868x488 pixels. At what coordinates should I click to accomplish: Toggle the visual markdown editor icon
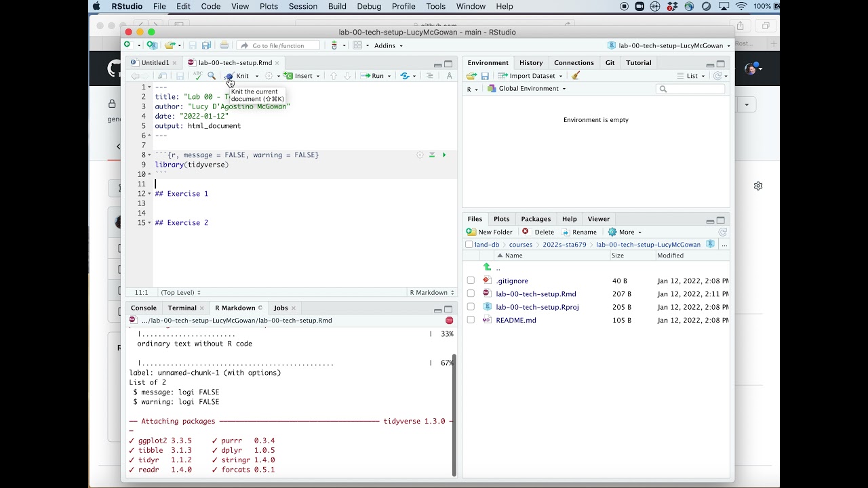(449, 76)
